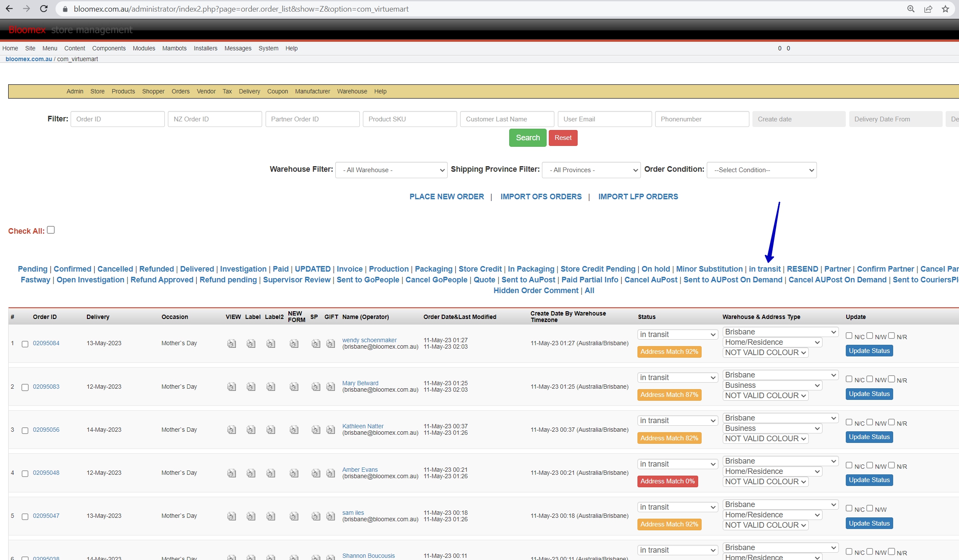Click the browser back arrow

9,9
